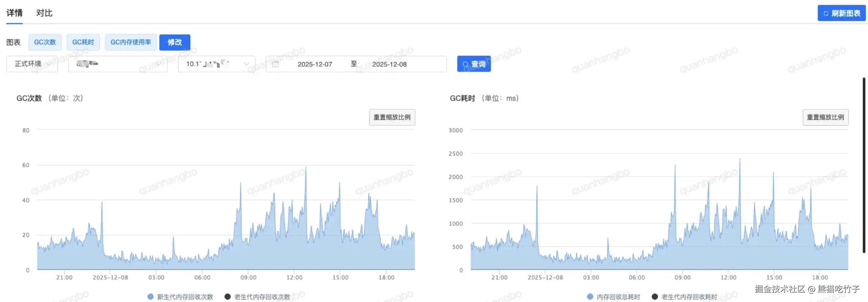The width and height of the screenshot is (868, 302).
Task: Click the start date 2025-12-07 field
Action: (x=315, y=64)
